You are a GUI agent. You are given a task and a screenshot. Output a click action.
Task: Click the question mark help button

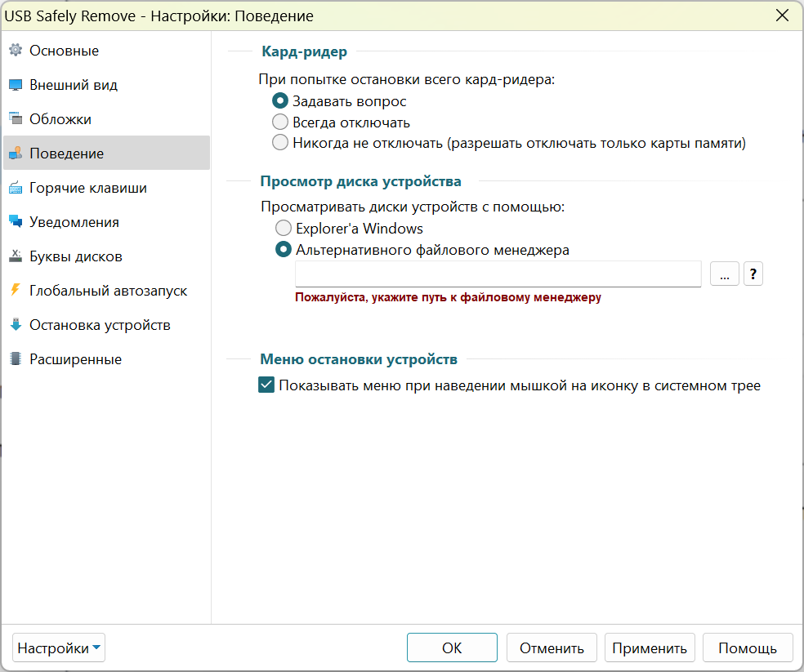coord(753,274)
